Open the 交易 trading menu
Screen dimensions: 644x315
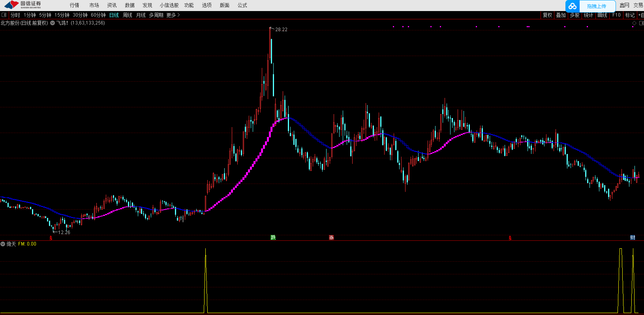[638, 5]
